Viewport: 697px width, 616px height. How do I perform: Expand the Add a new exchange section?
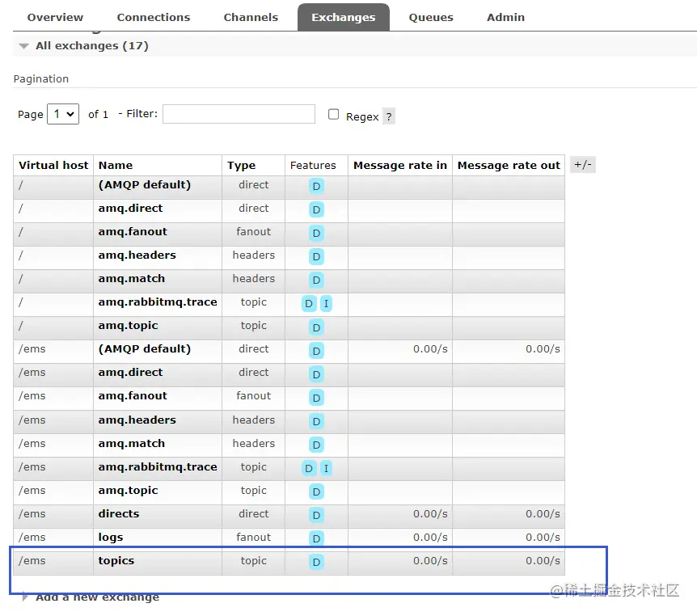(x=97, y=597)
